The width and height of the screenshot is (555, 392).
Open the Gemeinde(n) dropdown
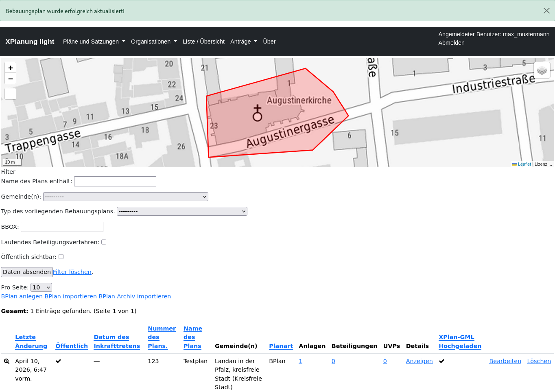click(x=125, y=197)
